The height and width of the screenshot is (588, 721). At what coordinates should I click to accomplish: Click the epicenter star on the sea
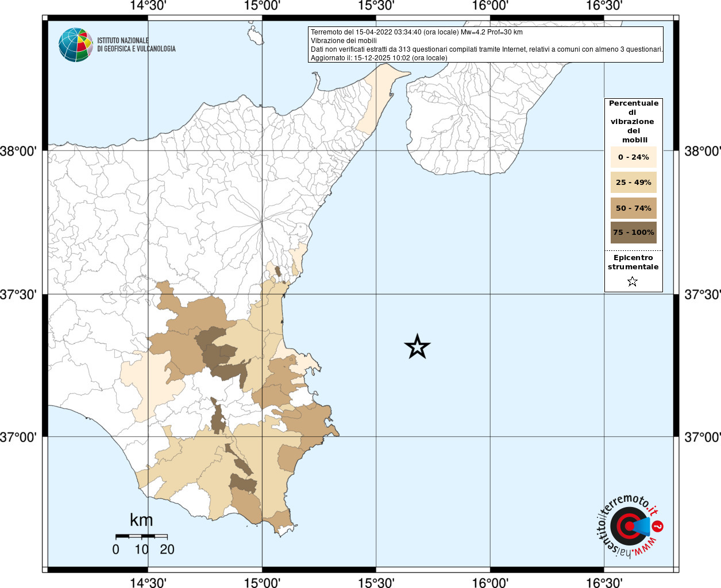pos(417,347)
